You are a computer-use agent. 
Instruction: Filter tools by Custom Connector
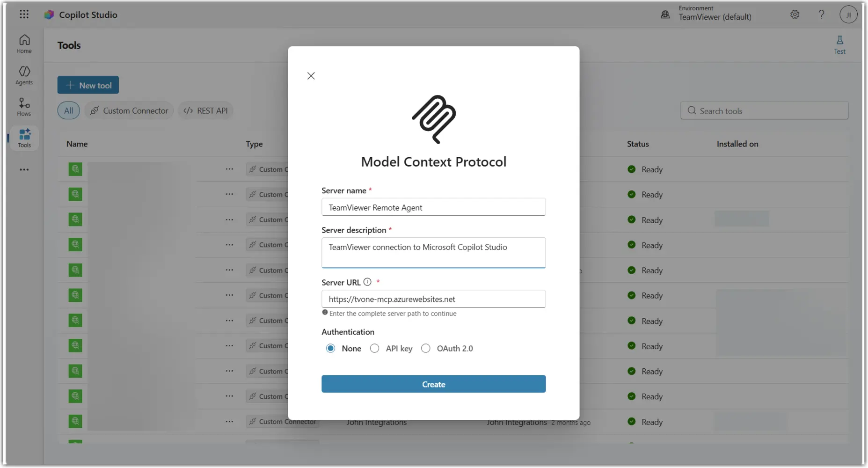tap(129, 110)
